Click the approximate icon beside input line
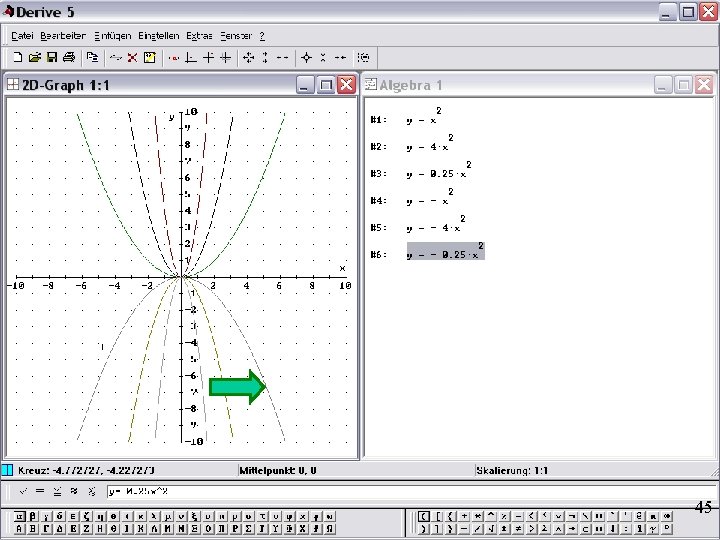The image size is (720, 540). pos(74,491)
